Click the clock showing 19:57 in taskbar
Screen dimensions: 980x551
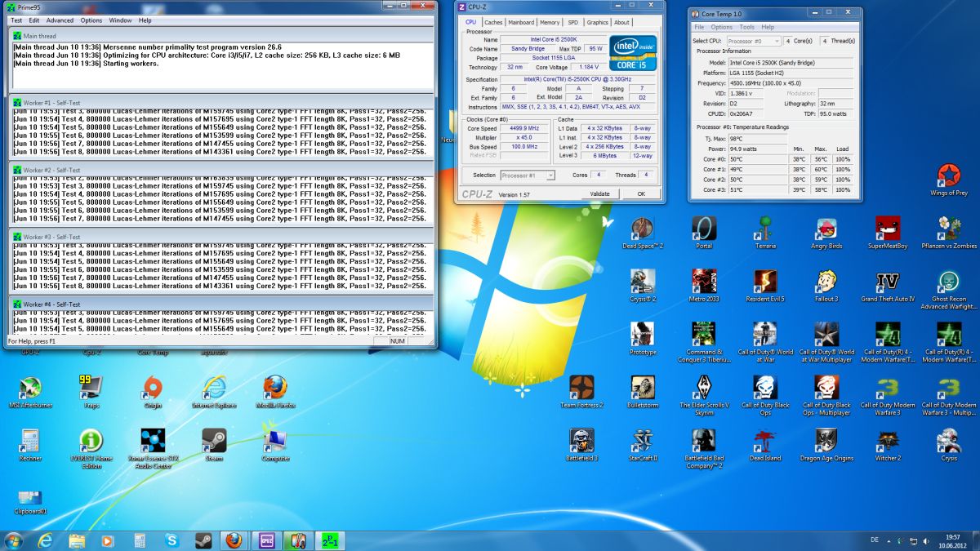954,536
